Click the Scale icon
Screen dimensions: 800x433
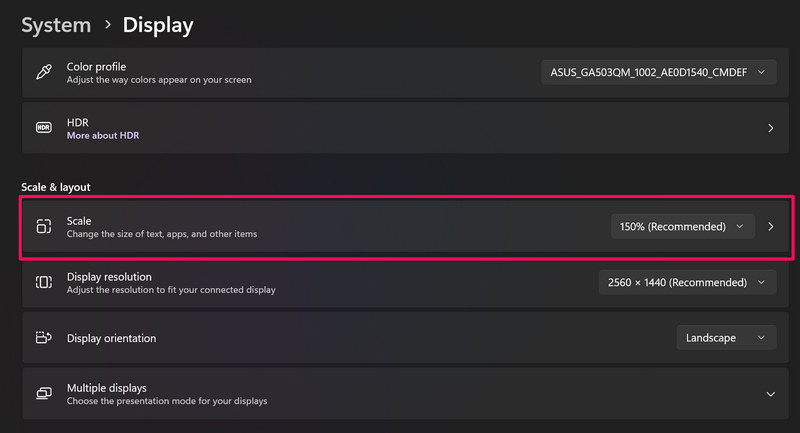pos(43,226)
